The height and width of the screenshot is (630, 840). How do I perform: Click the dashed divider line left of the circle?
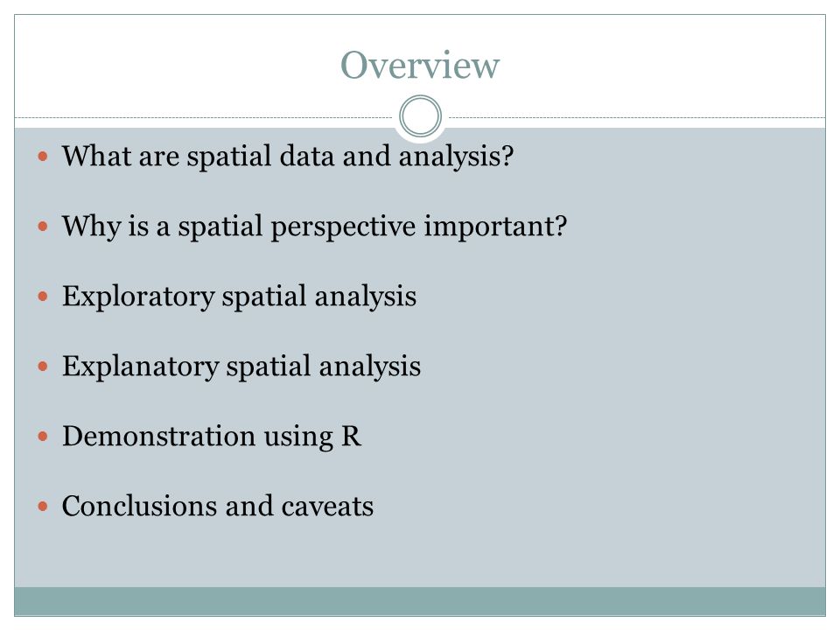tap(204, 117)
